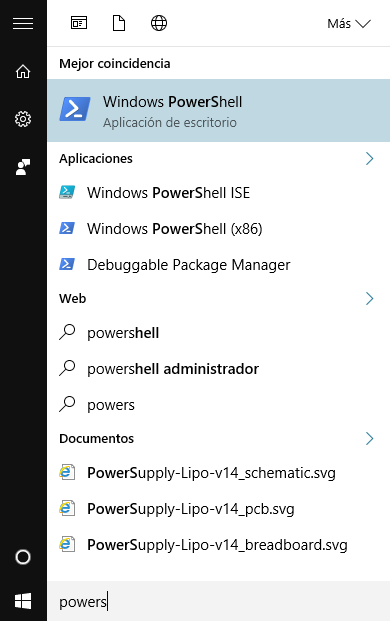The width and height of the screenshot is (390, 621).
Task: Open Settings gear in the sidebar
Action: pyautogui.click(x=23, y=119)
